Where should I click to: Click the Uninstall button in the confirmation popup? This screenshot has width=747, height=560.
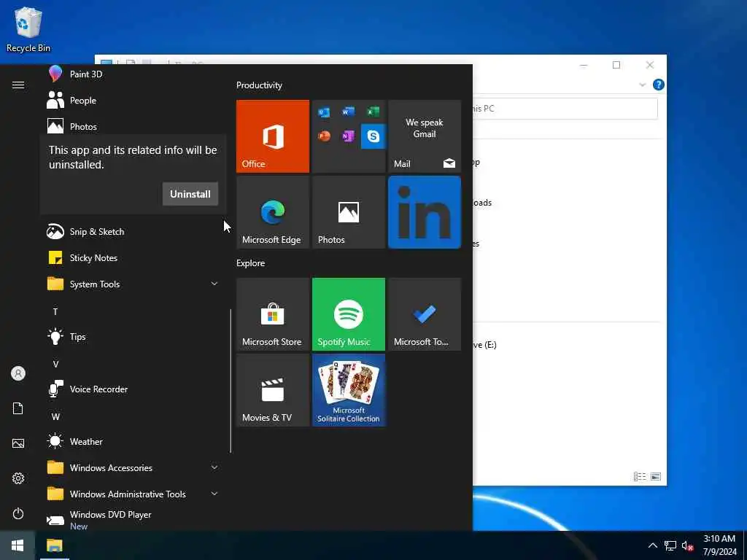190,194
